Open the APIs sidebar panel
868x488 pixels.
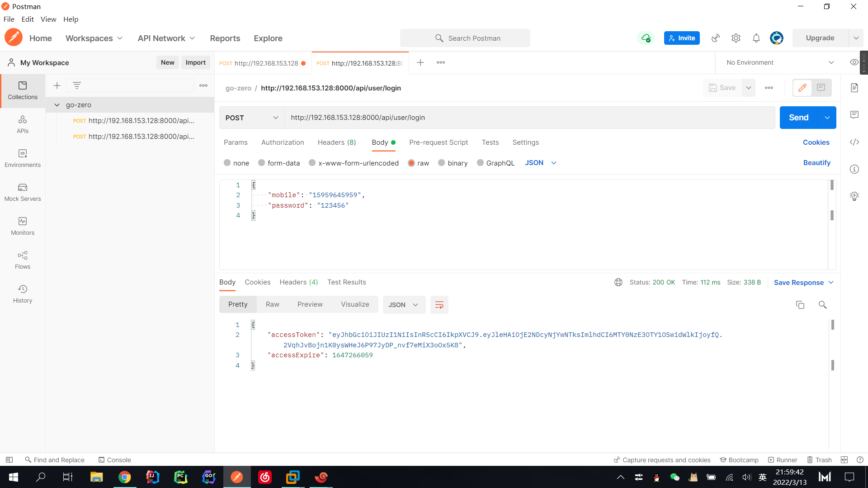coord(23,124)
